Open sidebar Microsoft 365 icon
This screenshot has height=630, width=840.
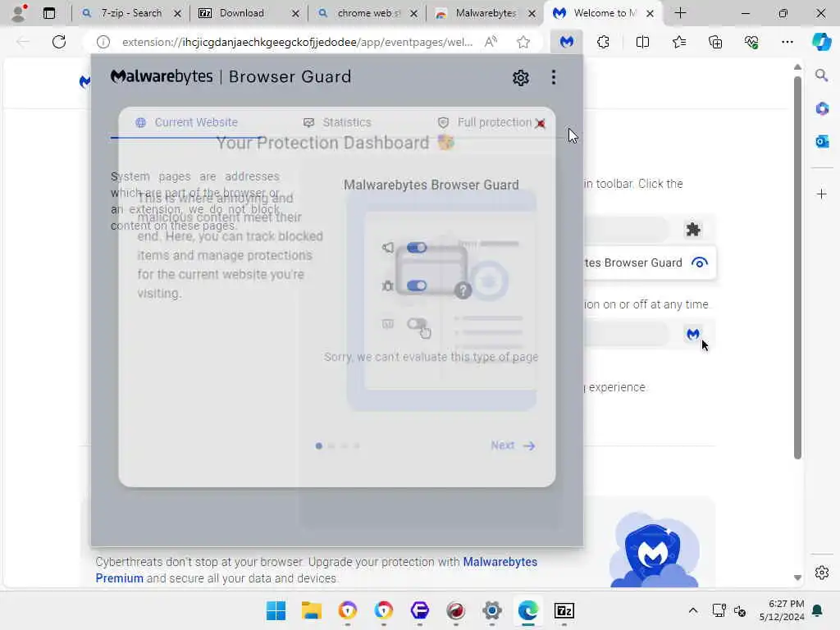pyautogui.click(x=822, y=109)
